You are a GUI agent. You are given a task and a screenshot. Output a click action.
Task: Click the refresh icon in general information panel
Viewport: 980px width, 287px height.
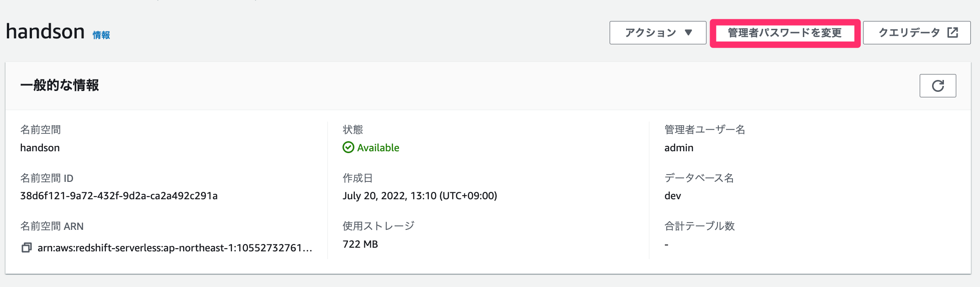point(938,86)
